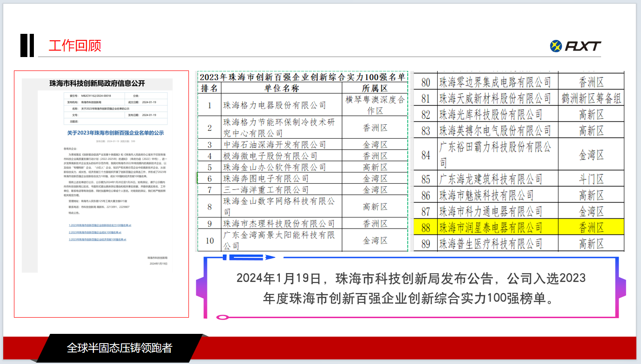This screenshot has width=641, height=364.
Task: Select the 珠海零边界集成电路有限公司 cell
Action: point(498,83)
